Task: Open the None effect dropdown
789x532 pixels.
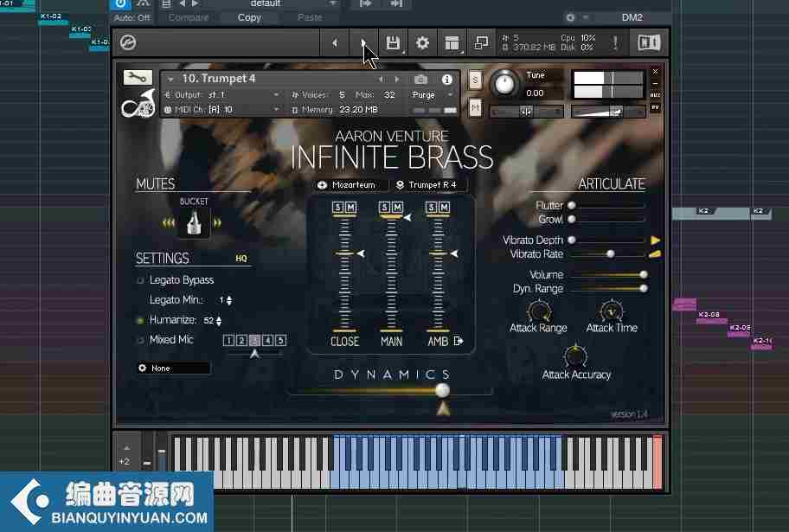Action: 174,368
